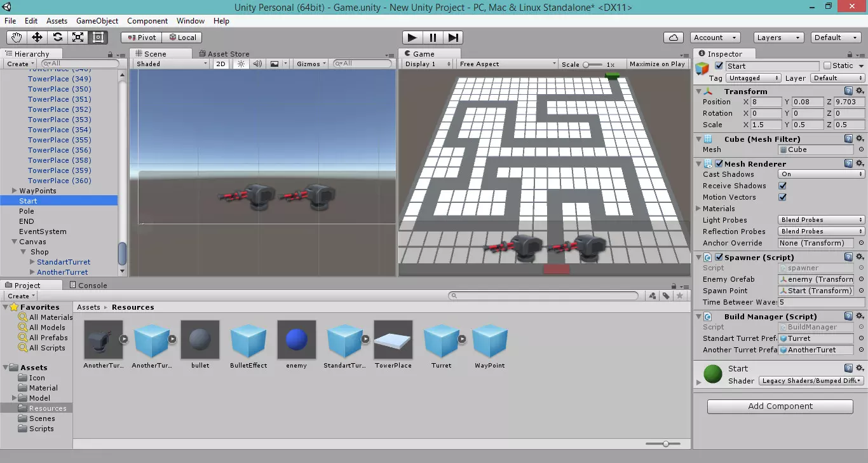Select the Rotate tool

57,38
